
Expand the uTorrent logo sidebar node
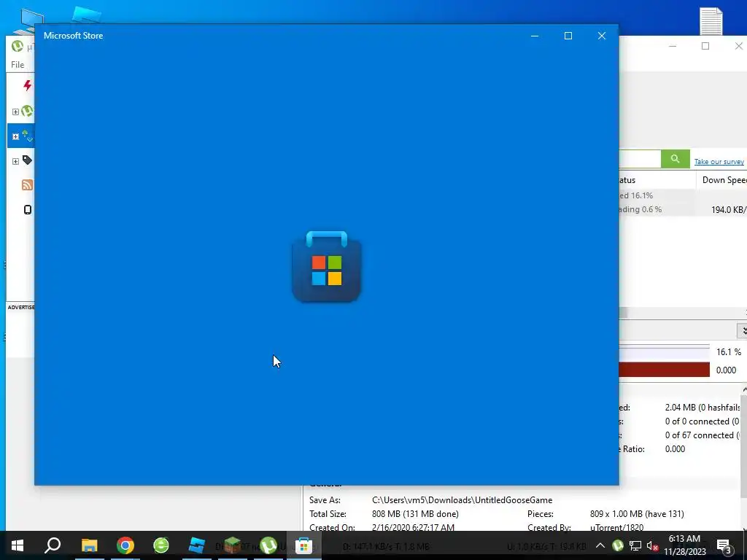(15, 112)
